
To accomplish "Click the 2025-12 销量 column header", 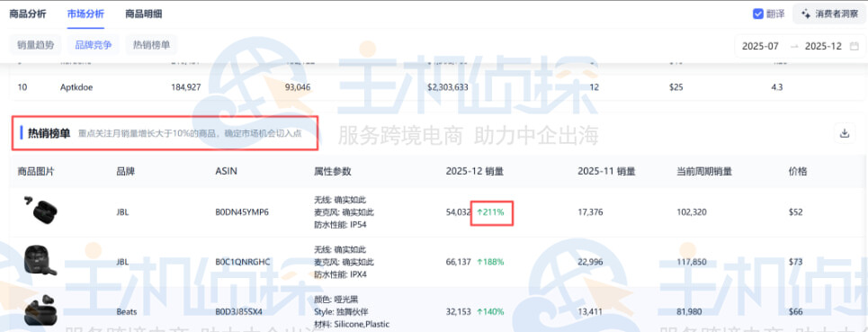I will pos(474,172).
